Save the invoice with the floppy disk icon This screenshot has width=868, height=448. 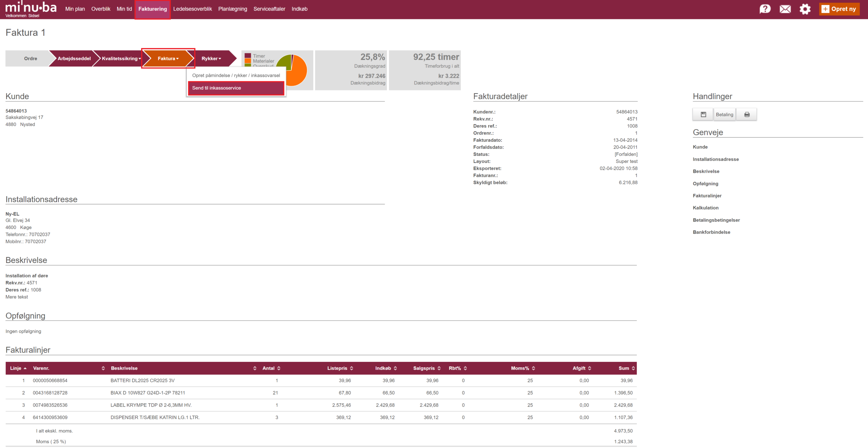click(703, 115)
